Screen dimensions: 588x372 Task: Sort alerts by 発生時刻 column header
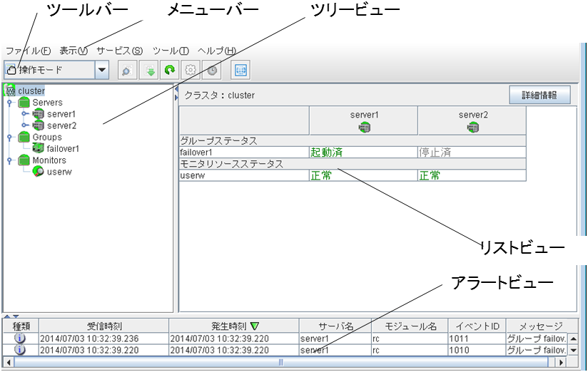[x=234, y=326]
